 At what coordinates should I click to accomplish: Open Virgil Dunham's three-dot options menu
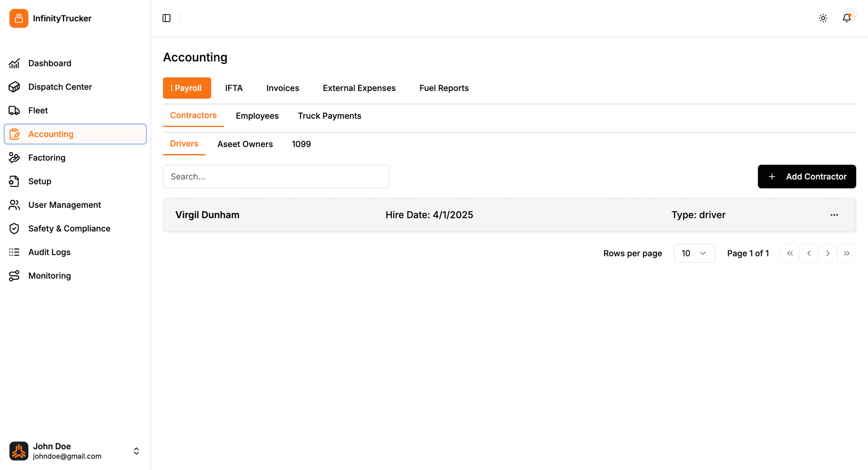point(834,215)
